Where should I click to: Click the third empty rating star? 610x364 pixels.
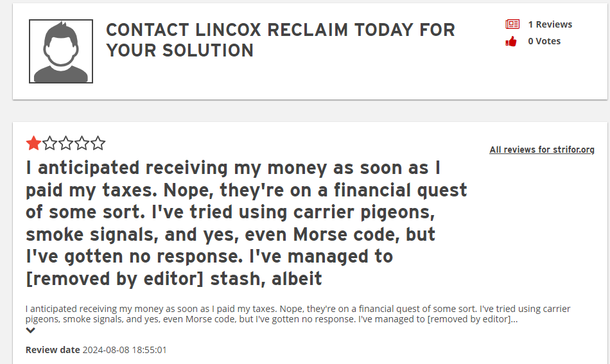65,143
